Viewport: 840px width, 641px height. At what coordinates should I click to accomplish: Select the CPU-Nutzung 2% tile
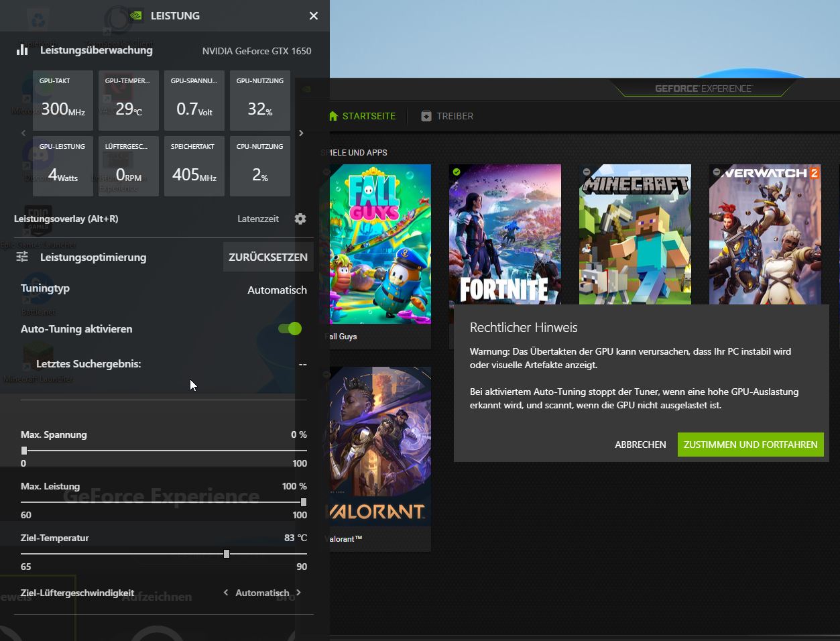(260, 166)
